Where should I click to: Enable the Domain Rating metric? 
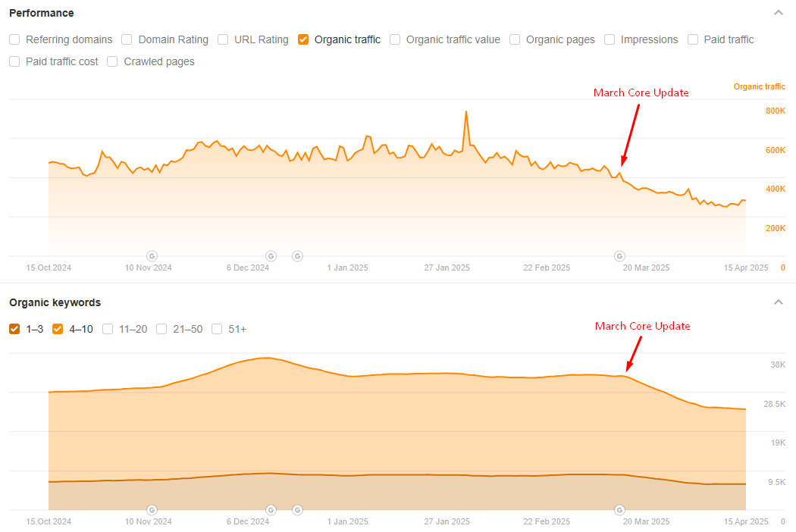[x=127, y=39]
